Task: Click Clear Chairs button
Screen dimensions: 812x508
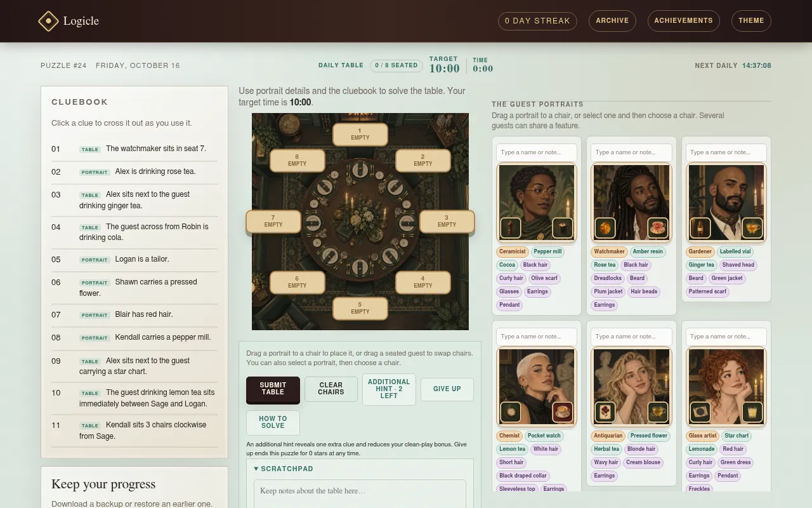Action: [331, 389]
